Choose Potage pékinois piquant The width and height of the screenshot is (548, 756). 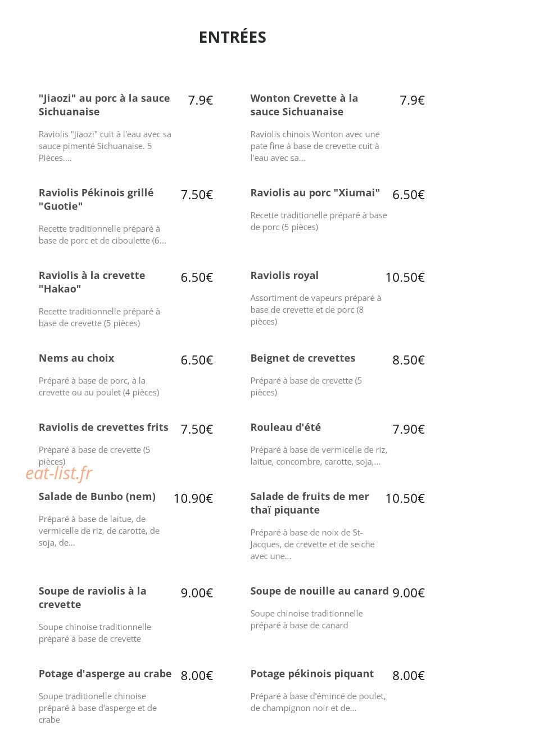click(312, 673)
